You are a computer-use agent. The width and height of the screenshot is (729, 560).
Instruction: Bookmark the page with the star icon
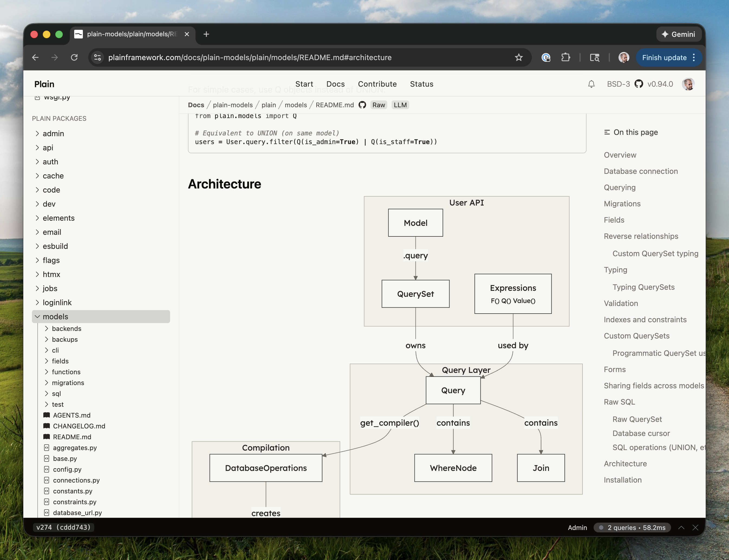pos(519,58)
